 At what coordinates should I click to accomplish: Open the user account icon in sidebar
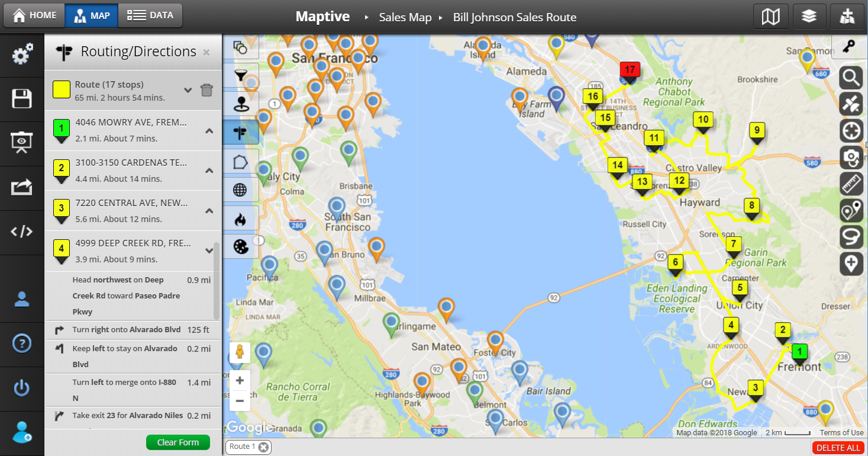tap(22, 299)
